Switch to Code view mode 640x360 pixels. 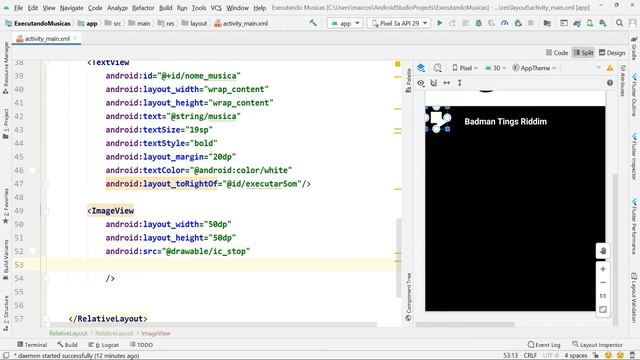pos(557,53)
